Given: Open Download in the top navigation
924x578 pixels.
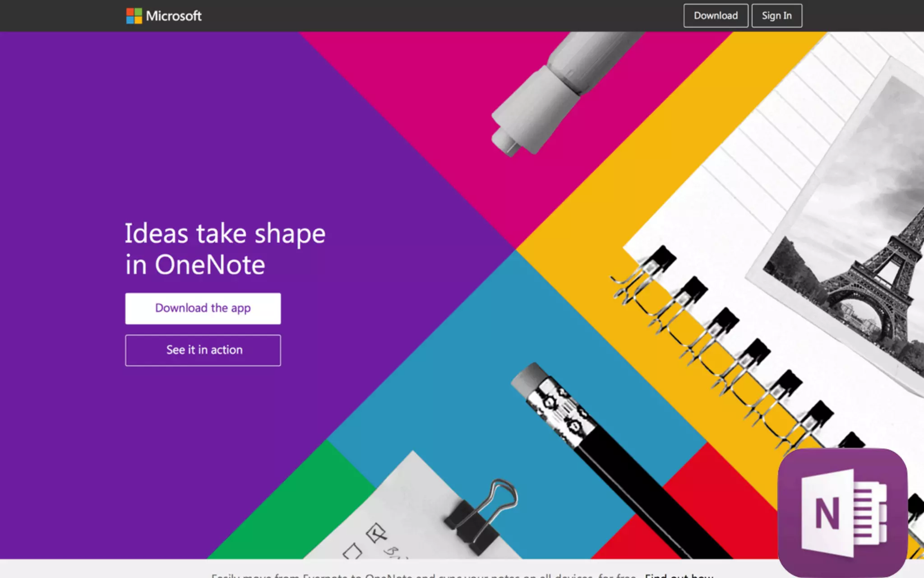Looking at the screenshot, I should coord(716,16).
